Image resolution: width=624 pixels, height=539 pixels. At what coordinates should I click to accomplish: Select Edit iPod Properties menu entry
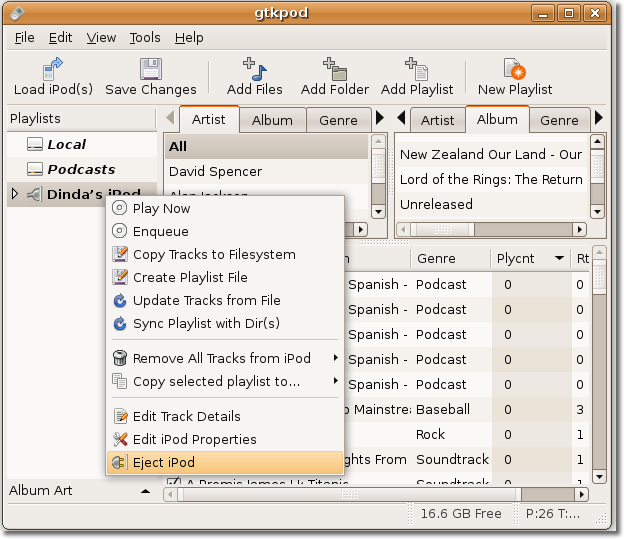(225, 439)
